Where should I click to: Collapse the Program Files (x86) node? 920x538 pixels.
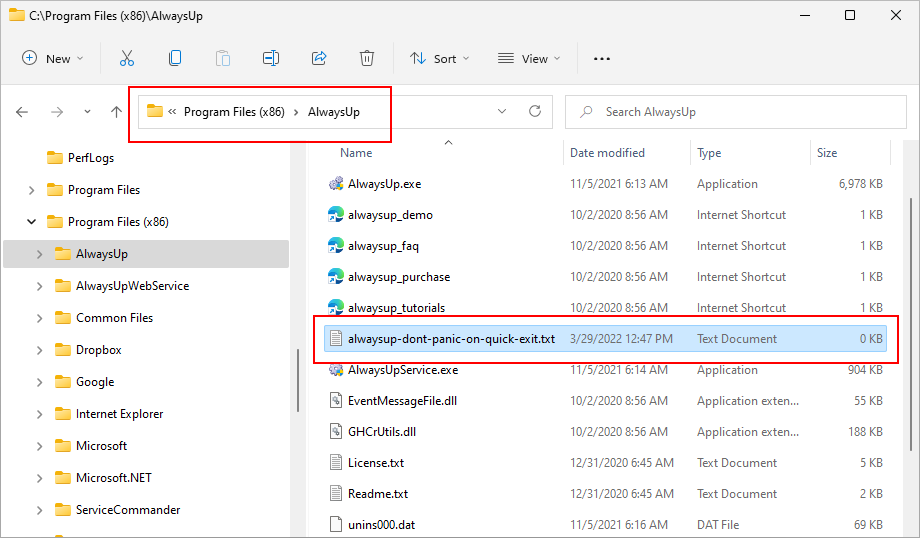click(32, 222)
